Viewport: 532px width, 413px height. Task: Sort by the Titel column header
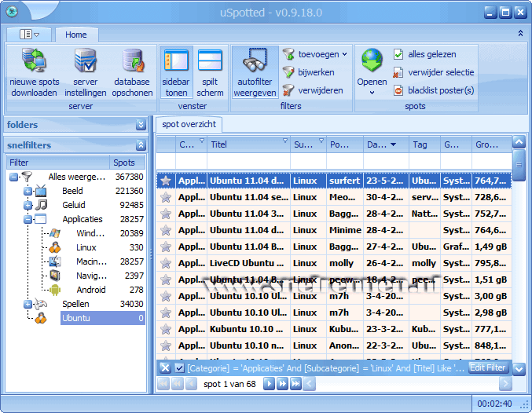pos(248,144)
